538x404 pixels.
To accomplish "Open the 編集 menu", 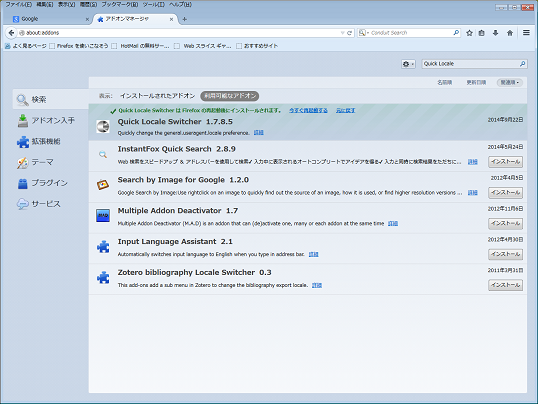I will coord(45,4).
